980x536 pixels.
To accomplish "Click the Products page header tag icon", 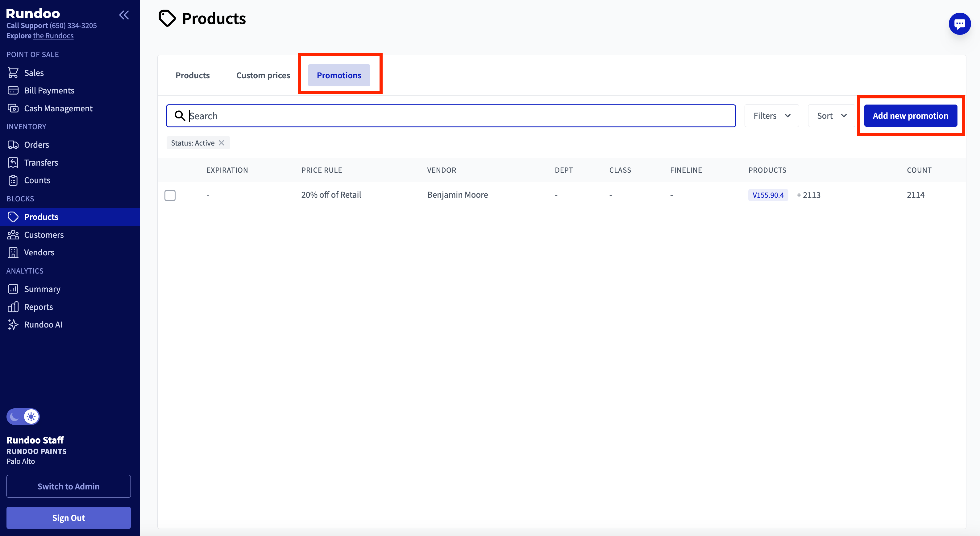I will click(x=167, y=18).
